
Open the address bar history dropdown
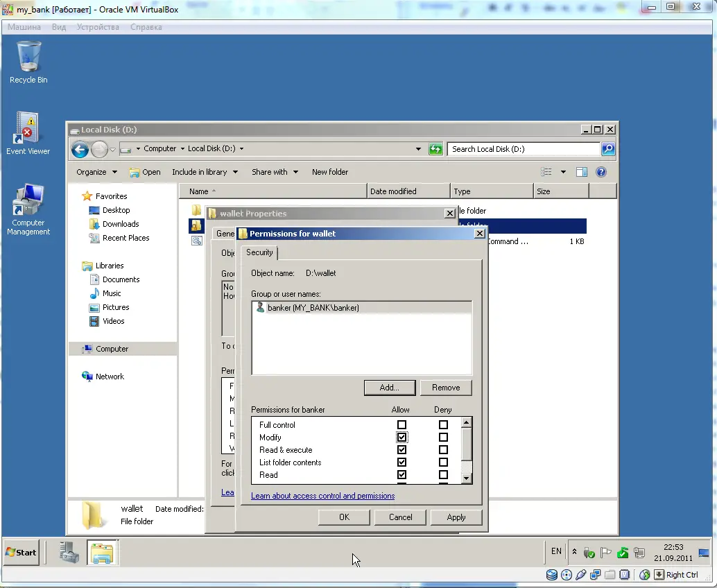[418, 149]
